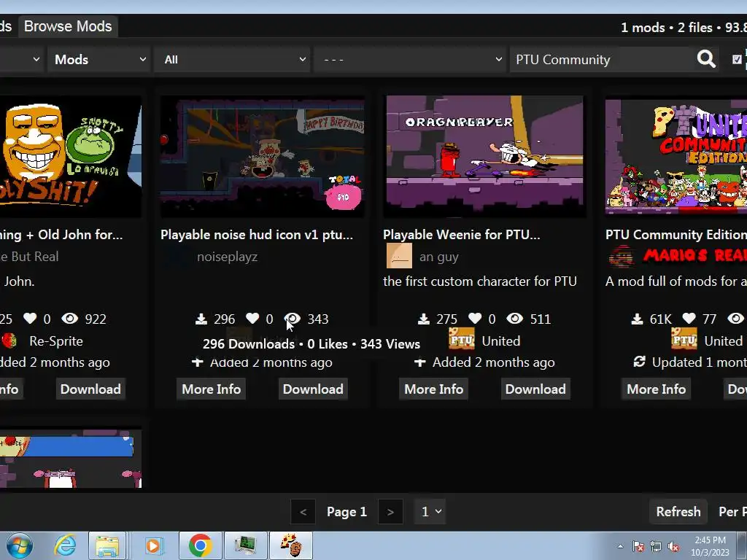
Task: Toggle the checkbox beside the search box
Action: (737, 60)
